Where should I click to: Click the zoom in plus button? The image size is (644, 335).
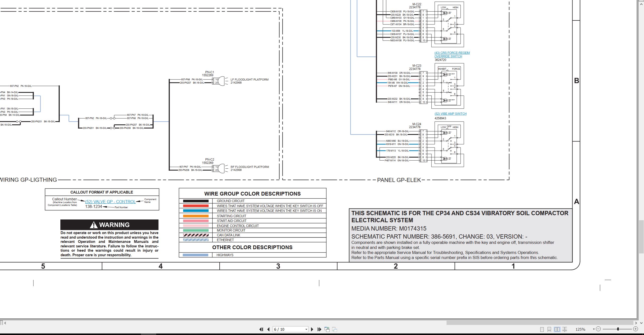[636, 329]
